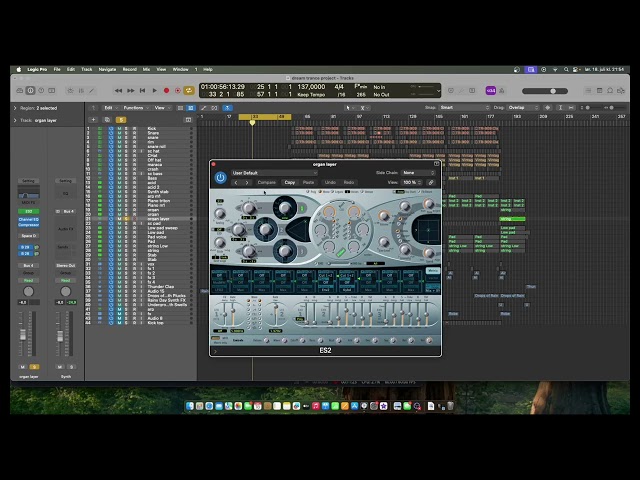
Task: Open Quick Help in the control bar
Action: (41, 91)
